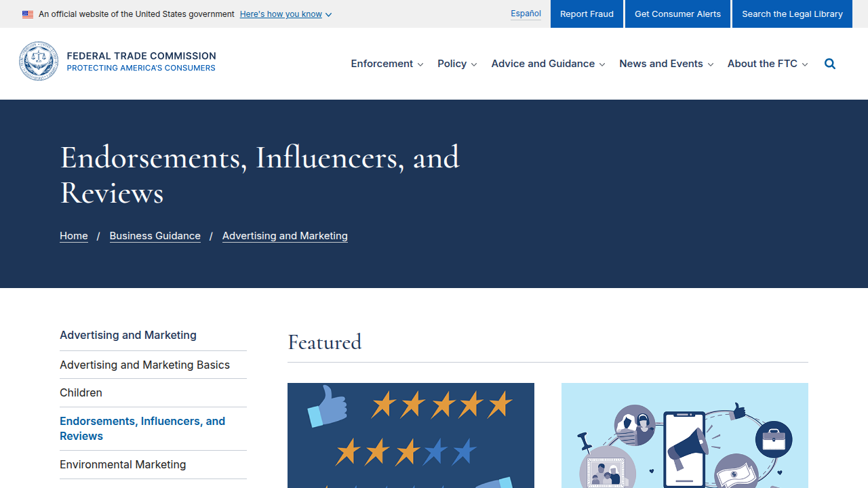Click the Report Fraud button

tap(587, 14)
